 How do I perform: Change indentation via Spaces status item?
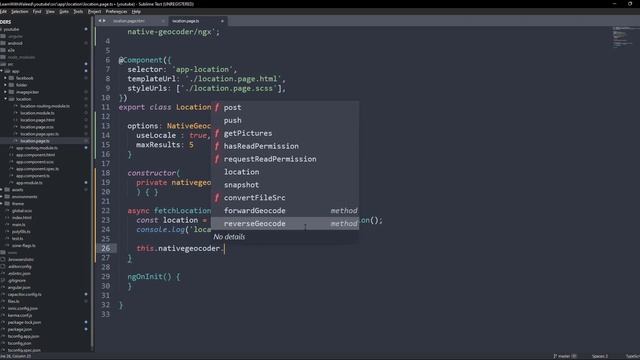pyautogui.click(x=600, y=356)
